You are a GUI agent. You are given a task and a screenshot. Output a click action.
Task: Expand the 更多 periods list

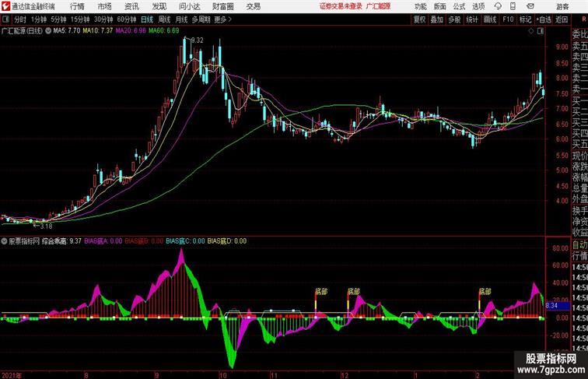222,19
